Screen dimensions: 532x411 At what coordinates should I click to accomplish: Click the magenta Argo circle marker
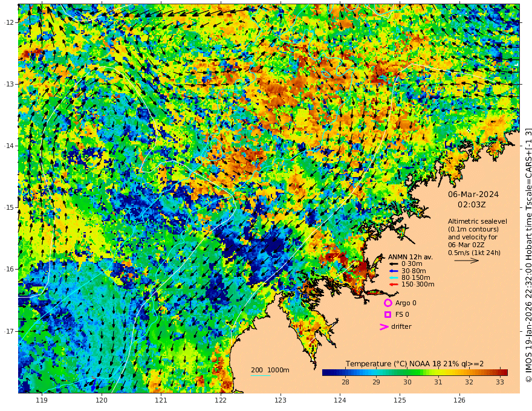tap(388, 303)
